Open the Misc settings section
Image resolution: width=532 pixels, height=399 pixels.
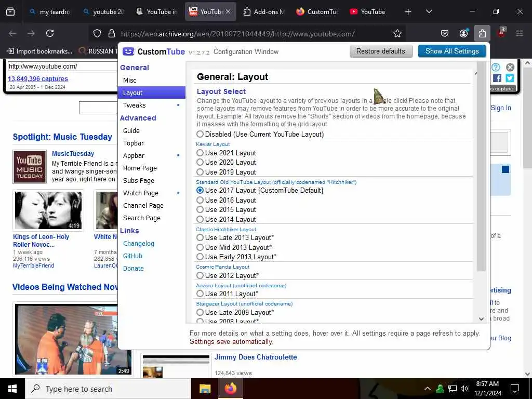tap(152, 81)
